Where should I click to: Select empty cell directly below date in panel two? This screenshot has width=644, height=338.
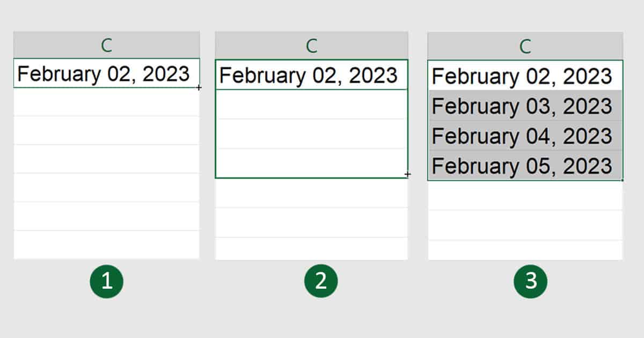click(311, 104)
